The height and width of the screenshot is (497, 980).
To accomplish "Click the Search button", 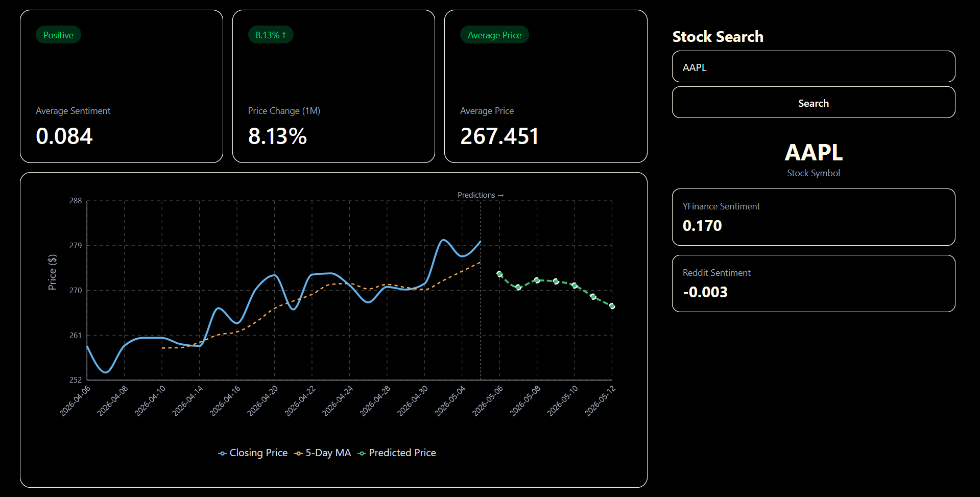I will pos(814,102).
